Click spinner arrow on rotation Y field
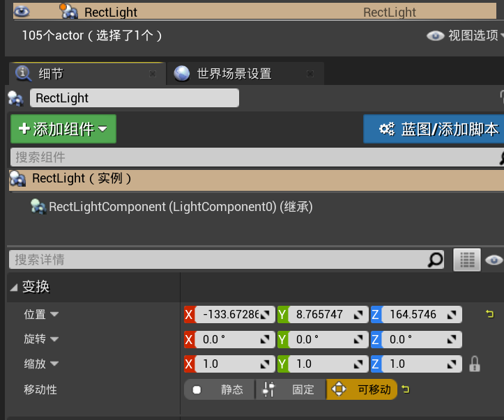504x420 pixels. tap(358, 339)
